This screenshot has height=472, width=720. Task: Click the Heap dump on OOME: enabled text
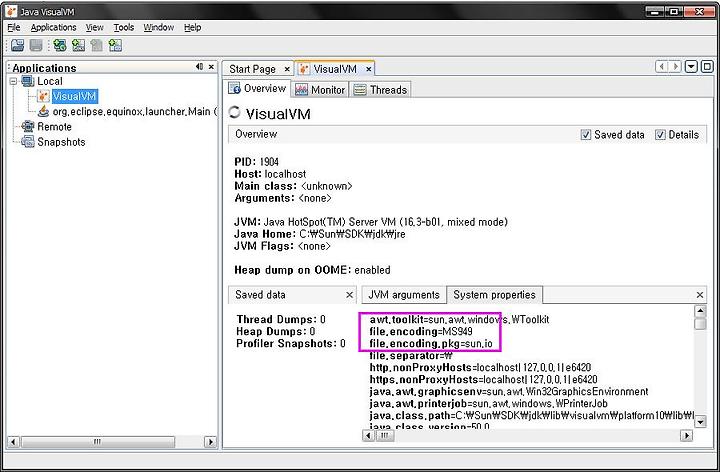tap(312, 270)
